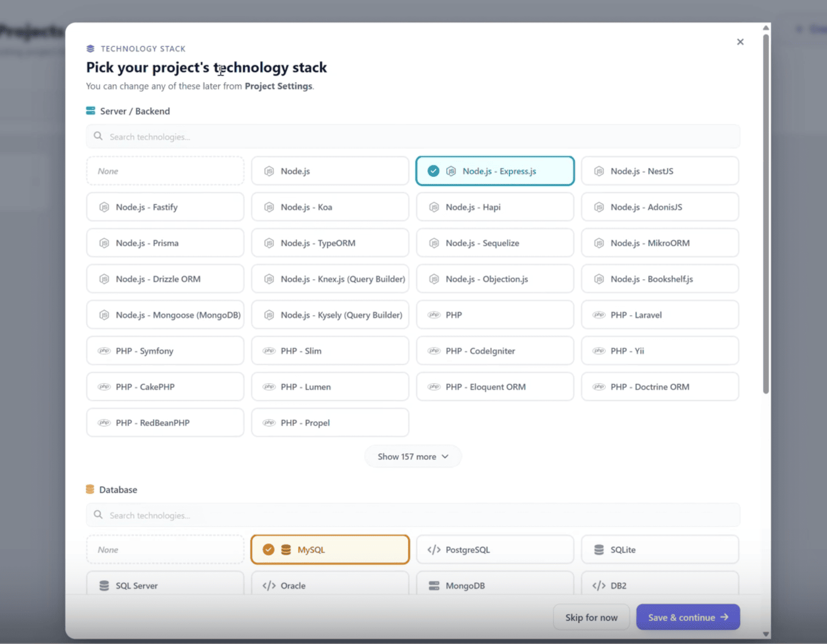827x644 pixels.
Task: Click the Server / Backend section icon
Action: (90, 111)
